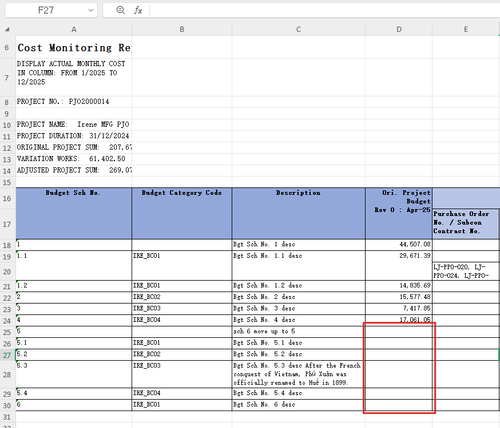Click the 'DISPLAY ACTUAL MONTHLY COST' cell
Image resolution: width=500 pixels, height=428 pixels.
pyautogui.click(x=74, y=78)
